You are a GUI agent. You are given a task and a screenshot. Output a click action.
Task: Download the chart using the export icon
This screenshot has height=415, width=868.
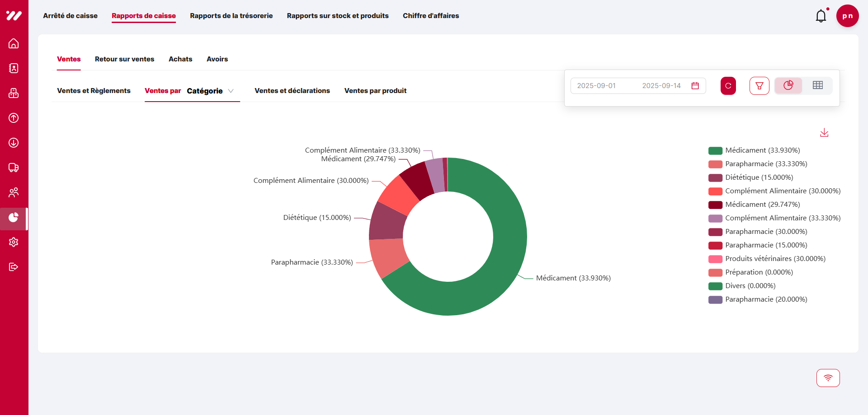pos(824,132)
